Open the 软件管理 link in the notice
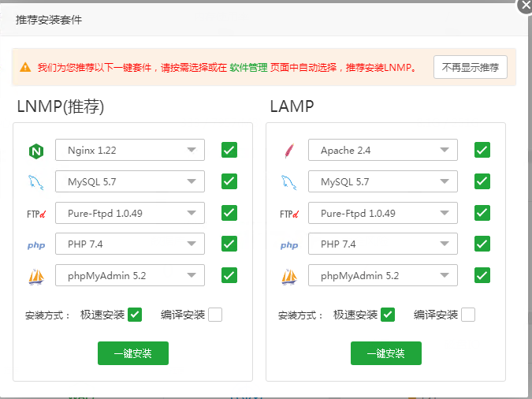The width and height of the screenshot is (532, 399). pos(248,68)
